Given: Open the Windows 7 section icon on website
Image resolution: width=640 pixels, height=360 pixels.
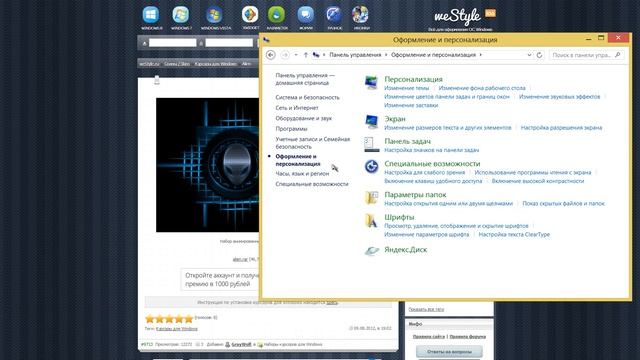Looking at the screenshot, I should coord(181,15).
